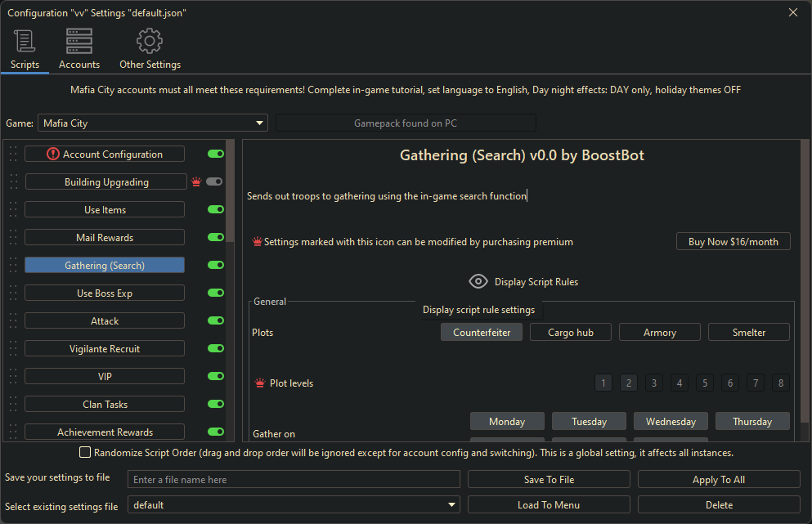Select the Vigilante Recruit script entry
Image resolution: width=812 pixels, height=524 pixels.
[x=105, y=349]
